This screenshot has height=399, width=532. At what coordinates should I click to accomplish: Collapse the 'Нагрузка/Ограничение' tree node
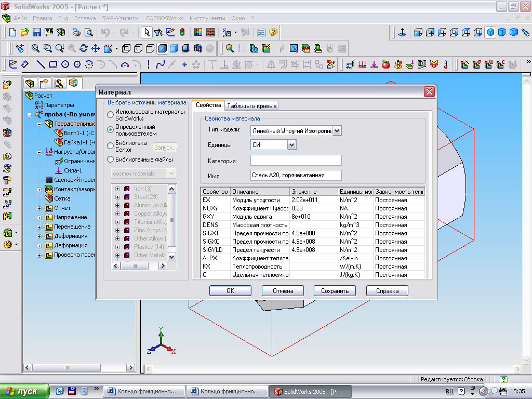39,152
